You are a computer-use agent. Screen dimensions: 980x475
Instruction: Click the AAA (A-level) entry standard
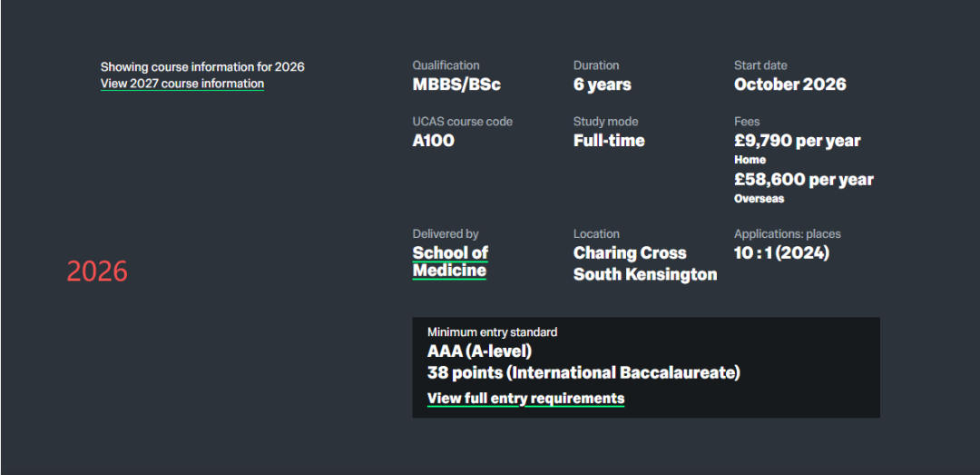tap(479, 351)
